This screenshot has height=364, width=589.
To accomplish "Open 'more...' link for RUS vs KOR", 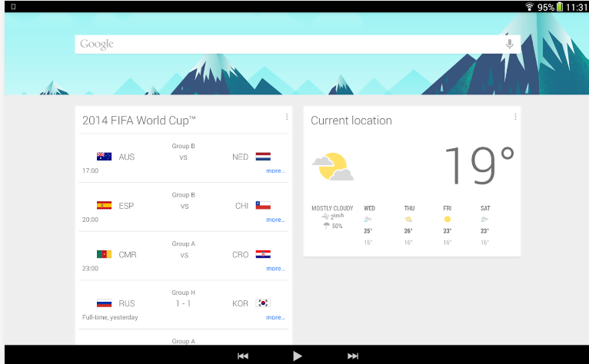I will (x=275, y=317).
